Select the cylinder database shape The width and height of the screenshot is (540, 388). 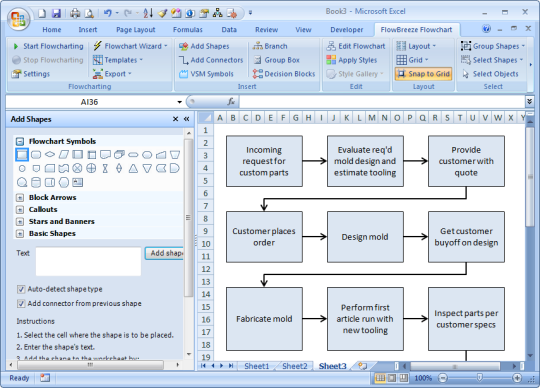coord(36,182)
